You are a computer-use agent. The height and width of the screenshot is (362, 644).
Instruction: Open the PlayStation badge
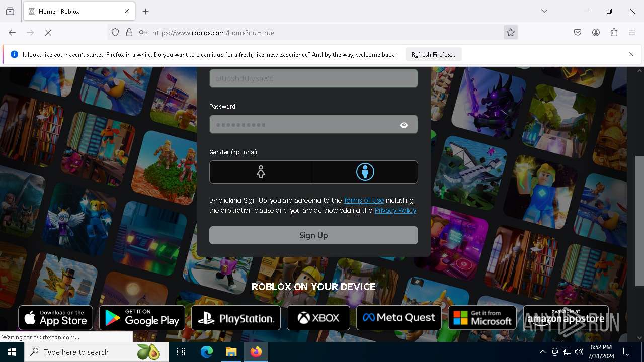coord(236,318)
